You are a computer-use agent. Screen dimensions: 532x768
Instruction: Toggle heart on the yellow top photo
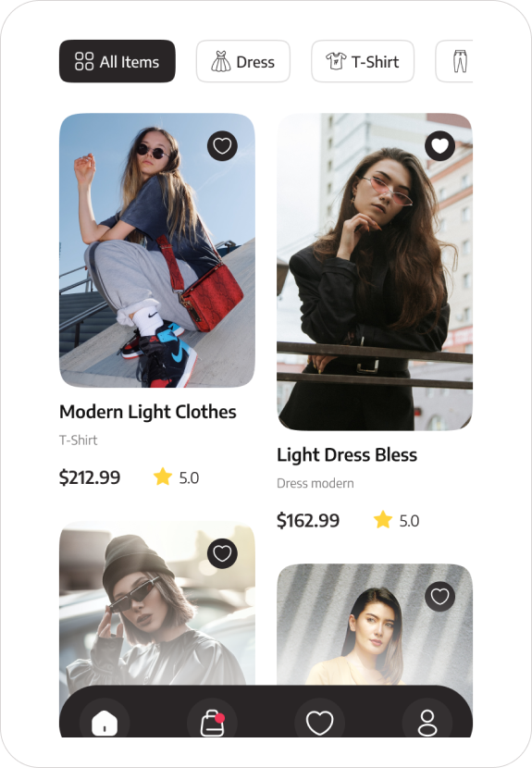pyautogui.click(x=439, y=597)
